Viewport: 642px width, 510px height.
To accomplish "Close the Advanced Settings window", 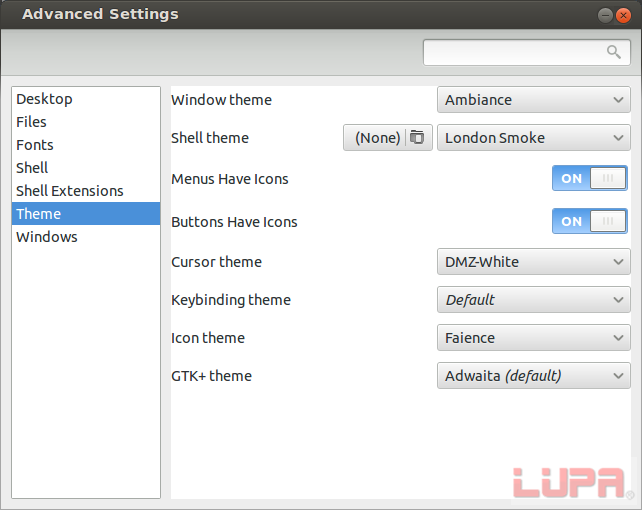I will [x=623, y=16].
